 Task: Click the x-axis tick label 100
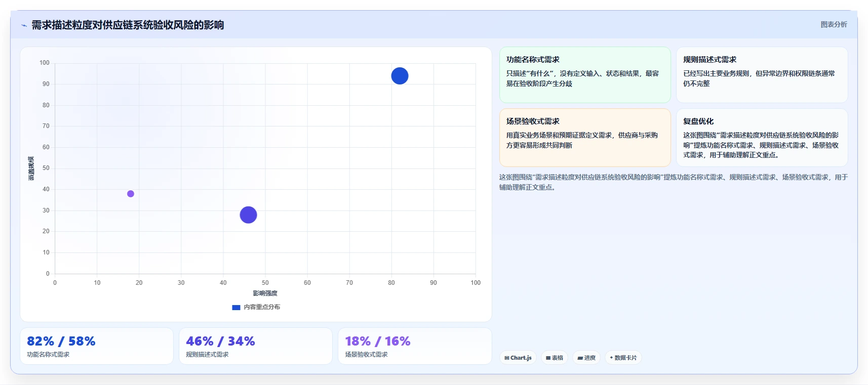tap(475, 283)
